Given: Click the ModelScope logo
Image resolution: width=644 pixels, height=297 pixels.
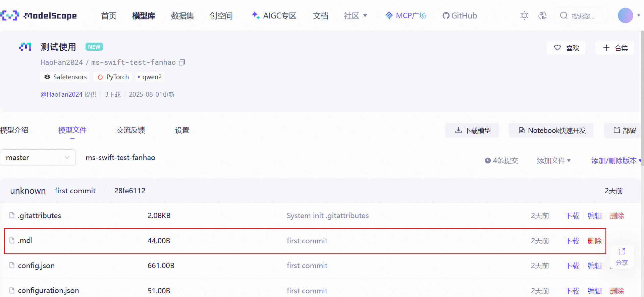Looking at the screenshot, I should pos(39,15).
